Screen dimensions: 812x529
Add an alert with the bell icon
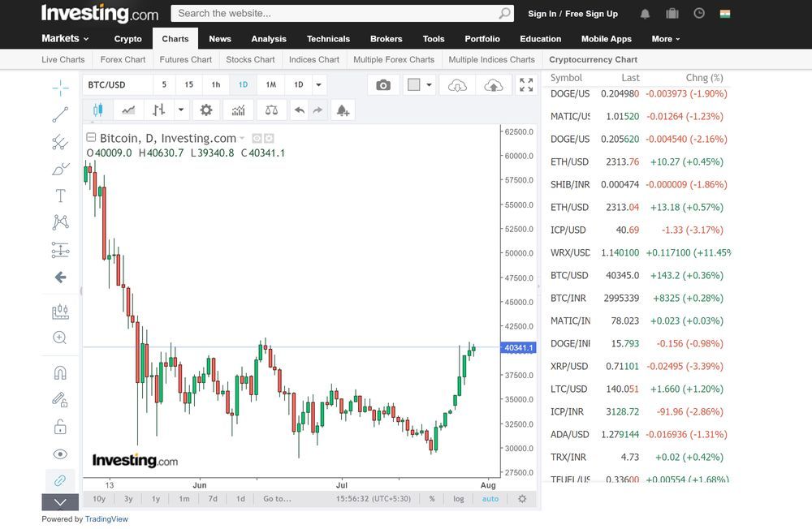point(343,110)
